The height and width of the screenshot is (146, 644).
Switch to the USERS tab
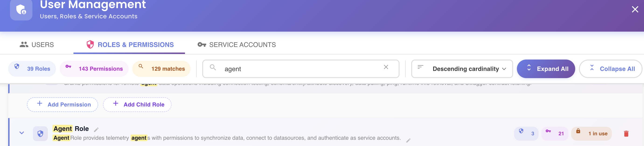click(x=37, y=45)
